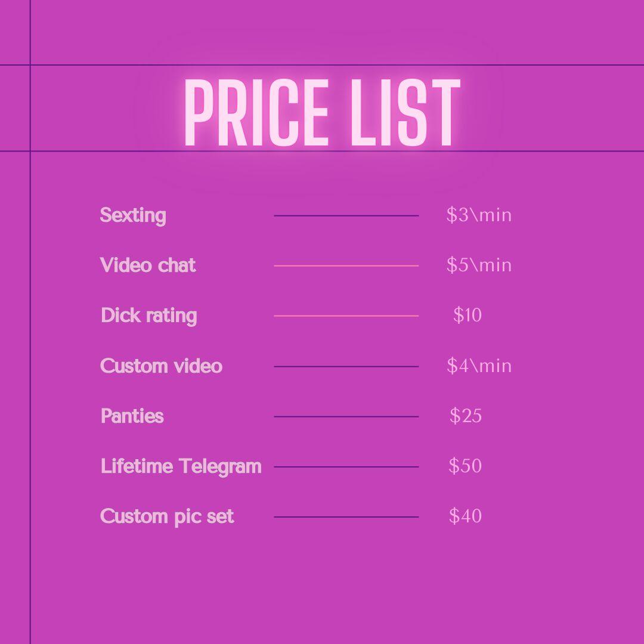Click the $50 price

(x=465, y=466)
